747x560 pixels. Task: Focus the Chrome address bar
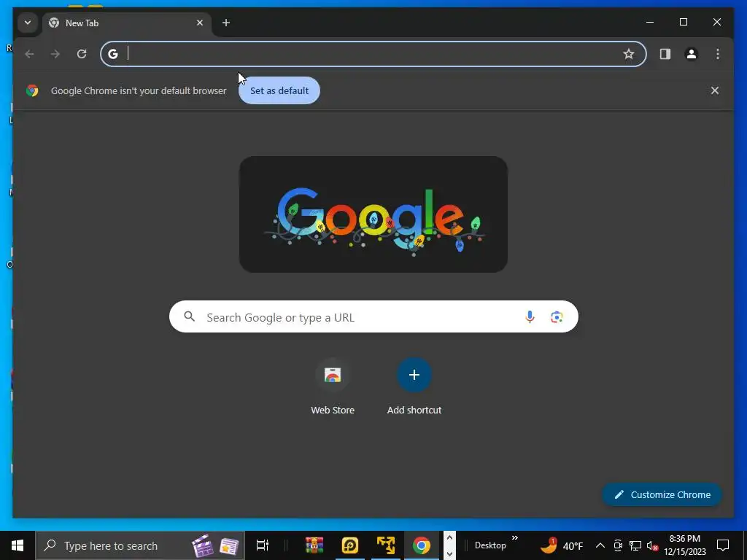(373, 54)
